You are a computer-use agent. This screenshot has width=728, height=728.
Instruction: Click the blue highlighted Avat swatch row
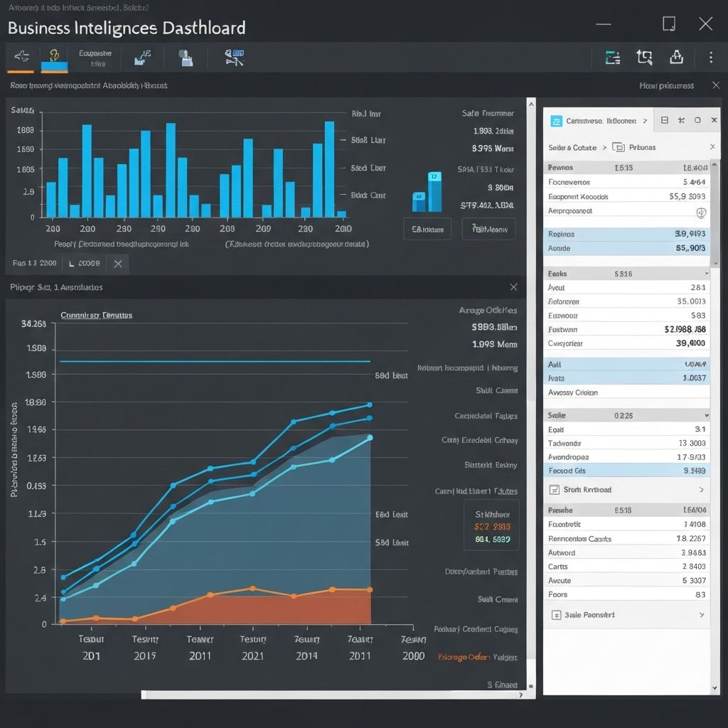coord(626,378)
